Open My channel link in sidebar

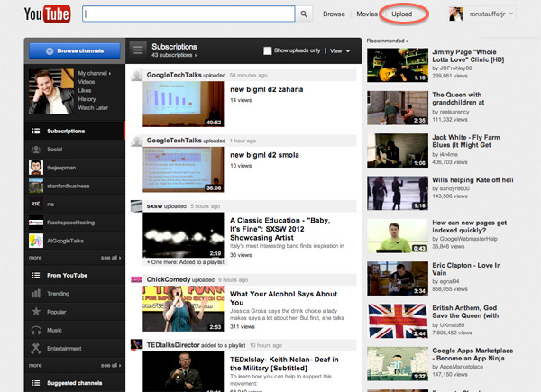click(94, 73)
